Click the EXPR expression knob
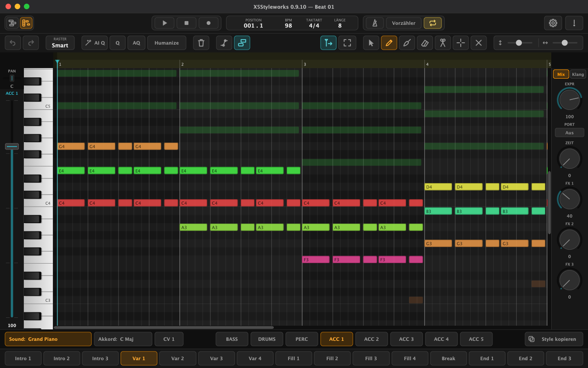Image resolution: width=588 pixels, height=368 pixels. 570,99
